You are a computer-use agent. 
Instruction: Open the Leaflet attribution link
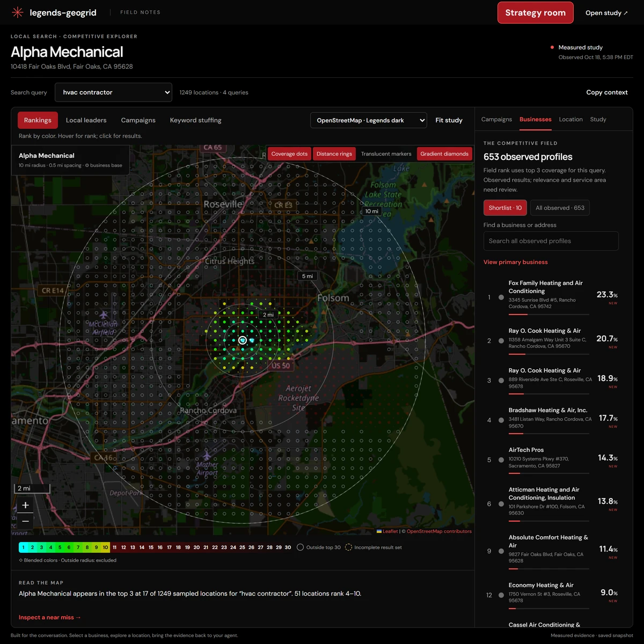[x=388, y=531]
